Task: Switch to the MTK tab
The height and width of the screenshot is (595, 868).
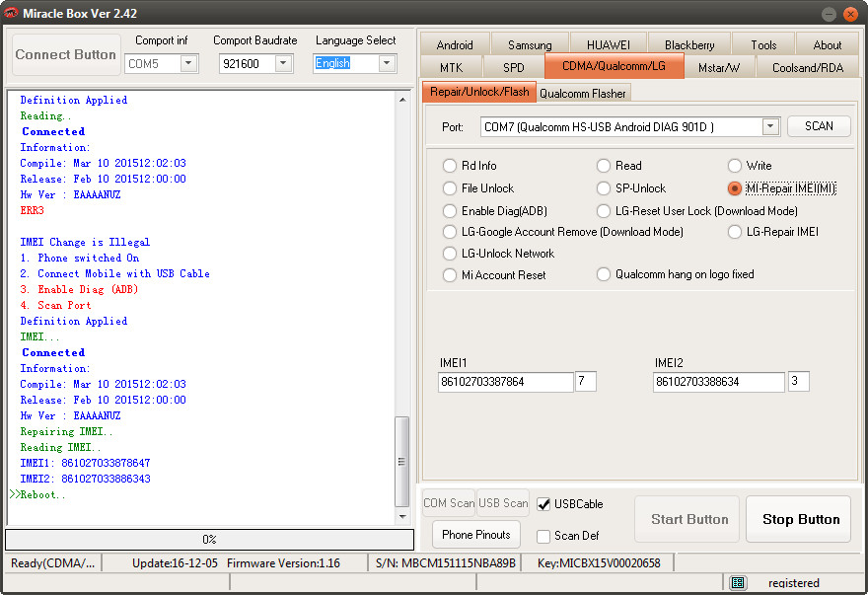Action: [x=451, y=67]
